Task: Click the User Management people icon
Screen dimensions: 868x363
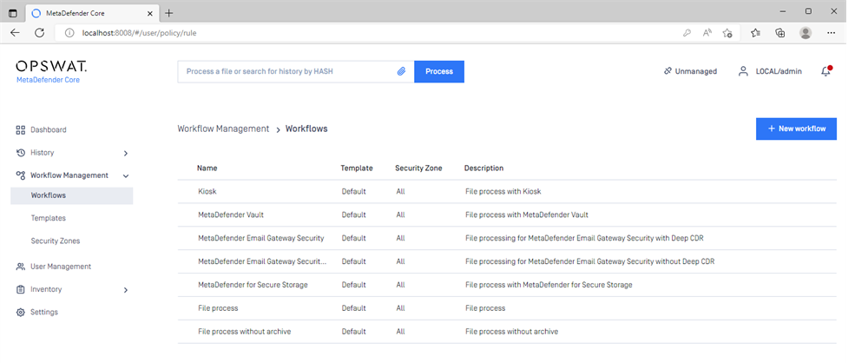Action: pos(21,267)
